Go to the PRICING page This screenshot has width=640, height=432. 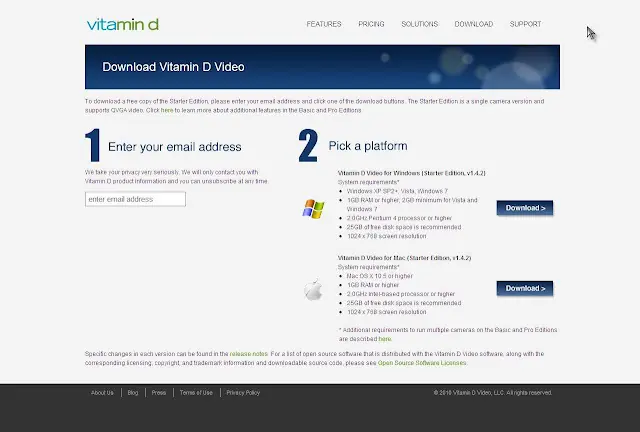point(371,24)
